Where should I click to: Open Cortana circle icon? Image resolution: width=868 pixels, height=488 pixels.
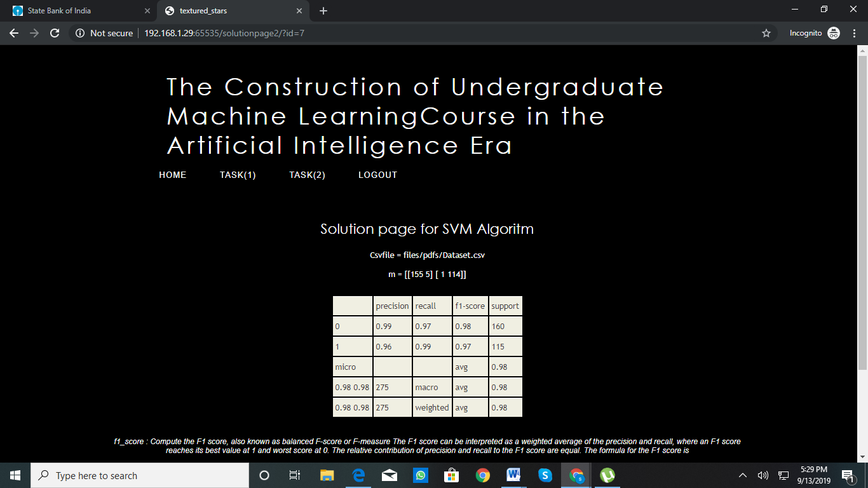tap(265, 475)
